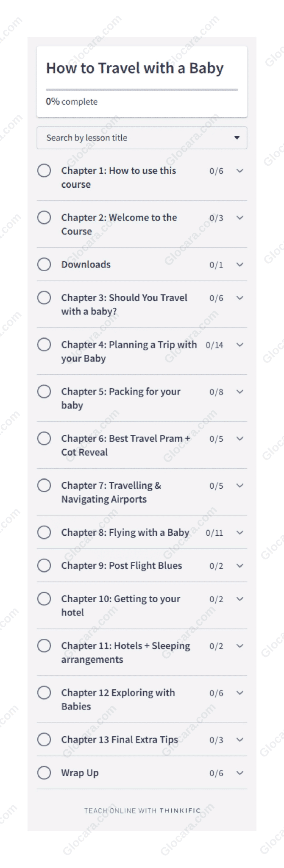
Task: Expand Chapter 10: Getting to your hotel
Action: [x=240, y=599]
